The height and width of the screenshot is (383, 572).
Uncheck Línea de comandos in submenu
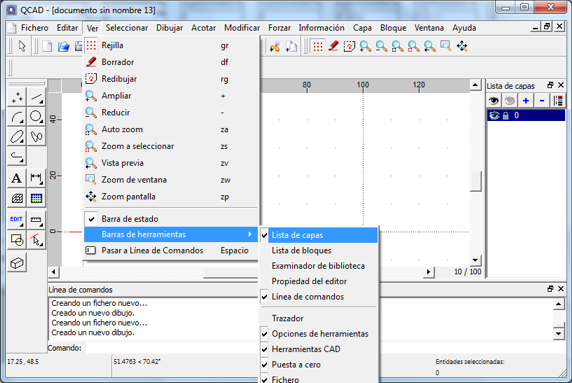(319, 297)
